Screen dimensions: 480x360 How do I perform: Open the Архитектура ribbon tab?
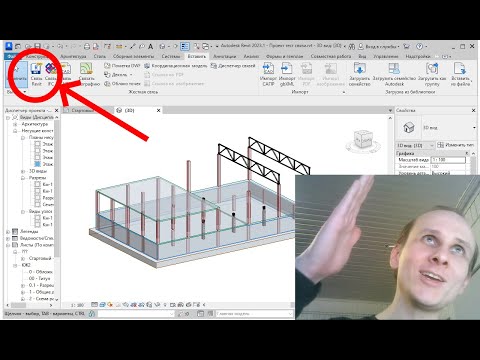73,56
